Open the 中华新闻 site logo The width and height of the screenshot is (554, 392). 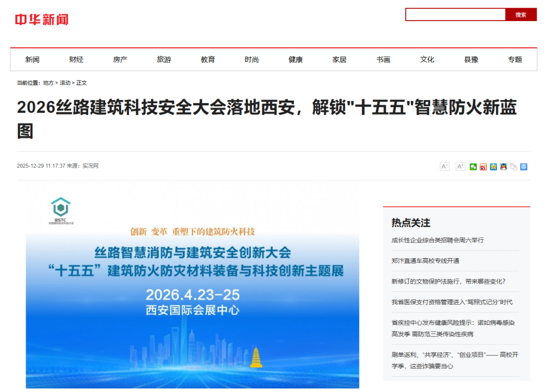pos(42,19)
